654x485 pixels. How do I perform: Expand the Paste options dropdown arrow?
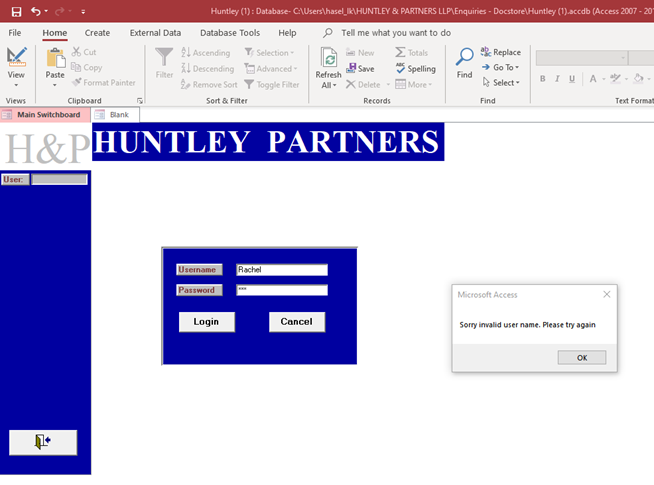[x=55, y=85]
